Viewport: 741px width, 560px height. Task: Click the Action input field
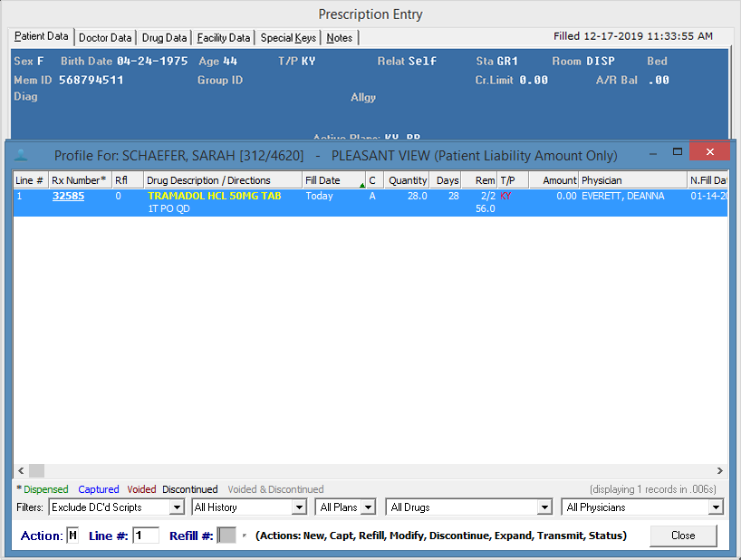[72, 536]
